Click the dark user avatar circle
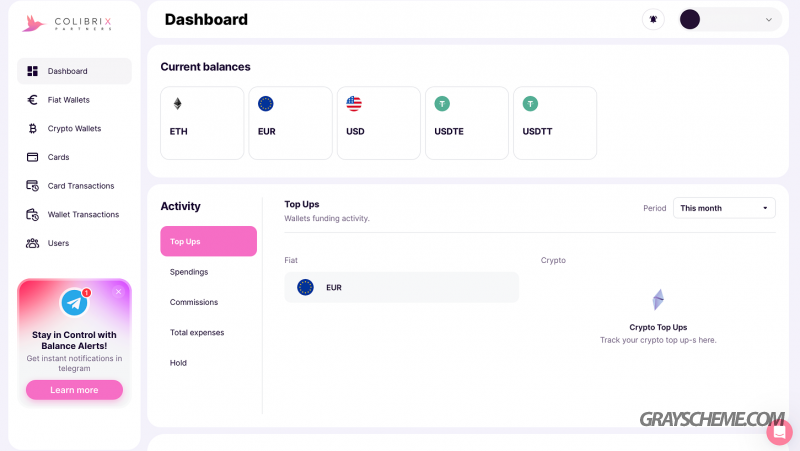 (x=690, y=20)
